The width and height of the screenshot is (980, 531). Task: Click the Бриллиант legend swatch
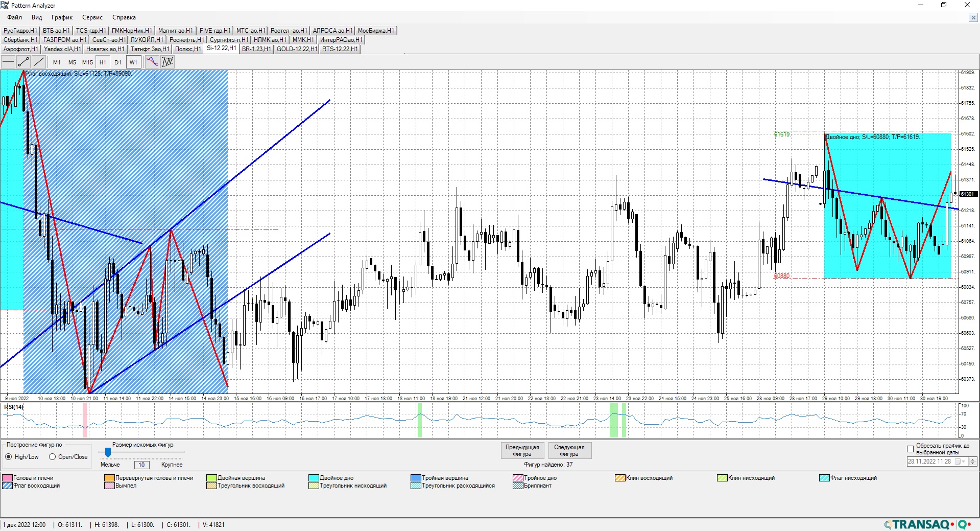tap(518, 486)
